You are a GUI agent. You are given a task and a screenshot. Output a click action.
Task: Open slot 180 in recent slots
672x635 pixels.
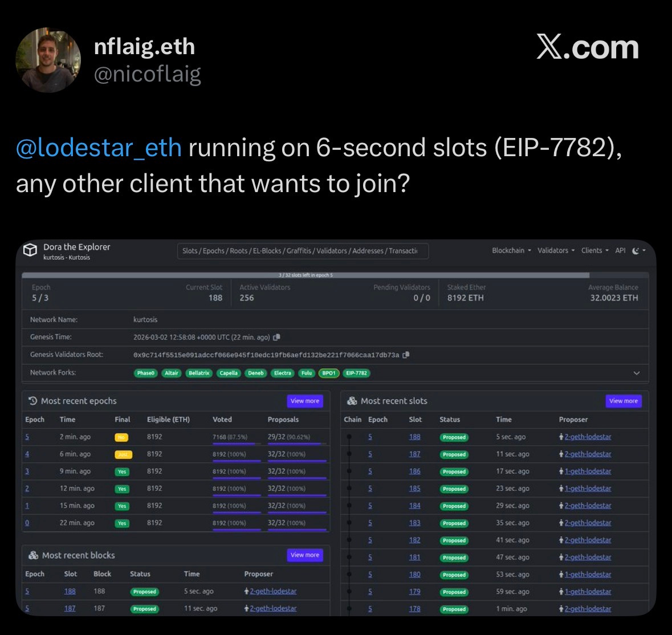[414, 575]
